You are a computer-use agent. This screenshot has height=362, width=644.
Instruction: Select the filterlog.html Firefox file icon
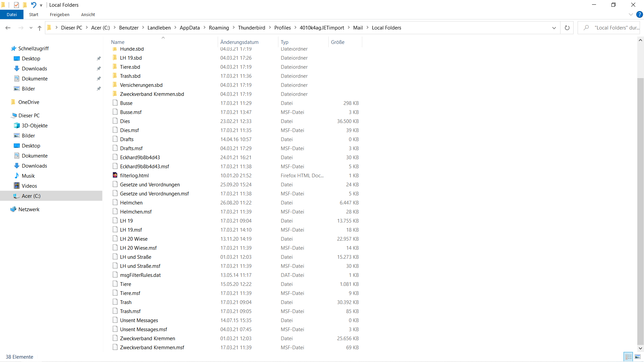(115, 175)
